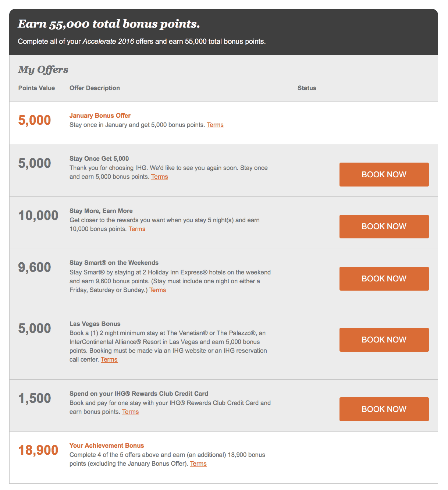Click BOOK NOW for Stay More, Earn More
The width and height of the screenshot is (448, 490).
(x=384, y=227)
